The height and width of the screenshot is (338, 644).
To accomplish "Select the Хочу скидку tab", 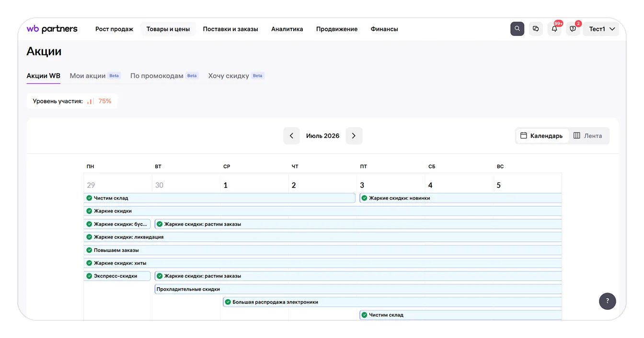I will 236,76.
